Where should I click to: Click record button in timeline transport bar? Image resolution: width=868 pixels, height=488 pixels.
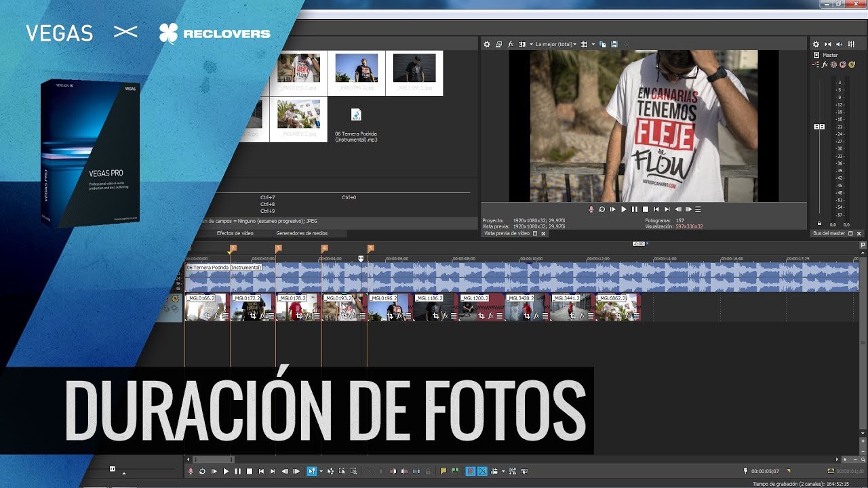tap(191, 471)
